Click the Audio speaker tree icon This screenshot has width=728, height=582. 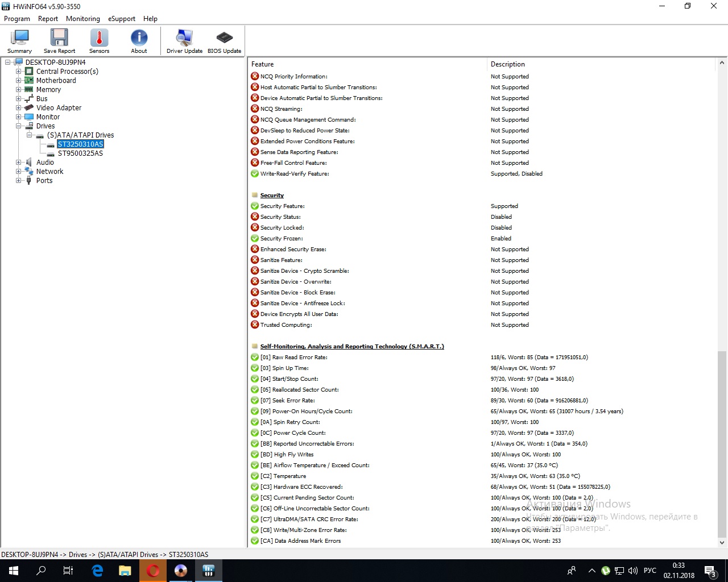pos(29,163)
